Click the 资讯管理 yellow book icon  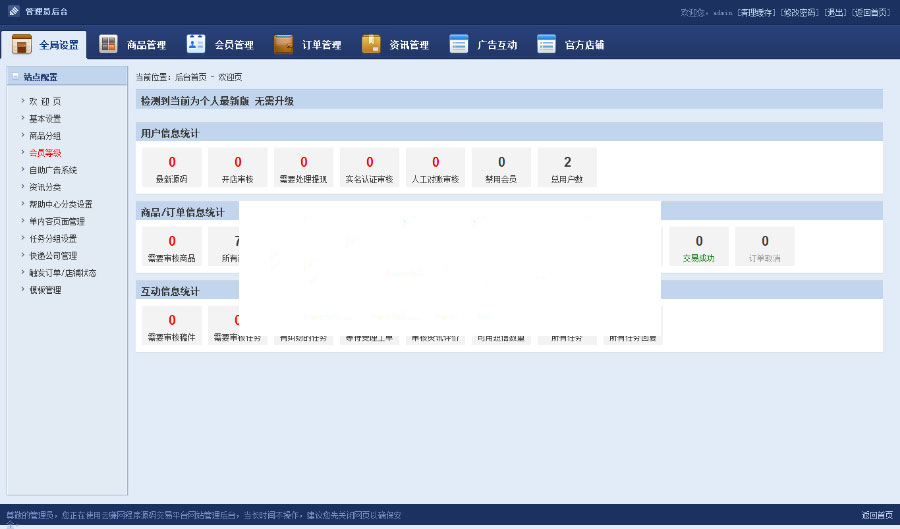pyautogui.click(x=371, y=44)
